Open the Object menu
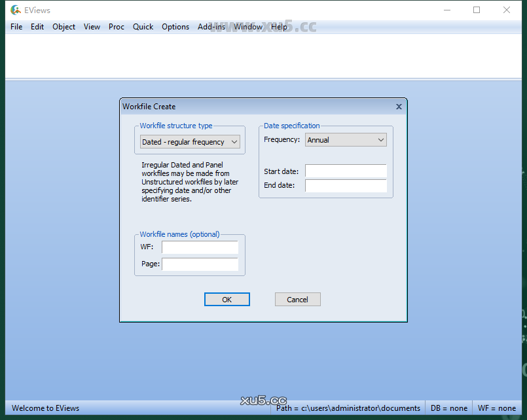This screenshot has width=527, height=420. pos(64,27)
